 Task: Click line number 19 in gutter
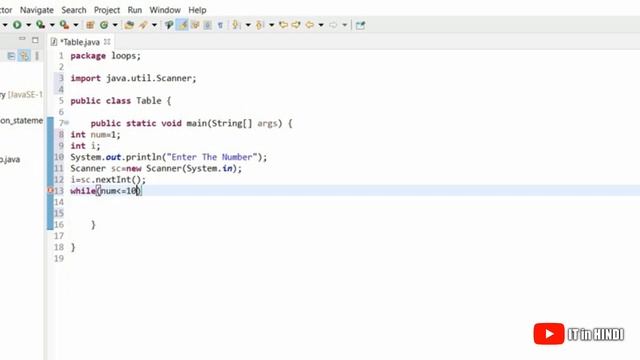tap(59, 258)
